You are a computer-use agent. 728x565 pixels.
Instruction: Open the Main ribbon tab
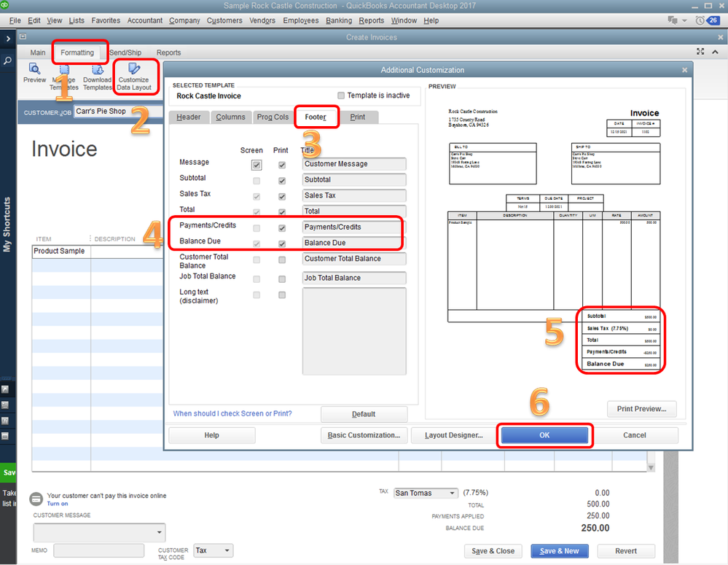(38, 52)
